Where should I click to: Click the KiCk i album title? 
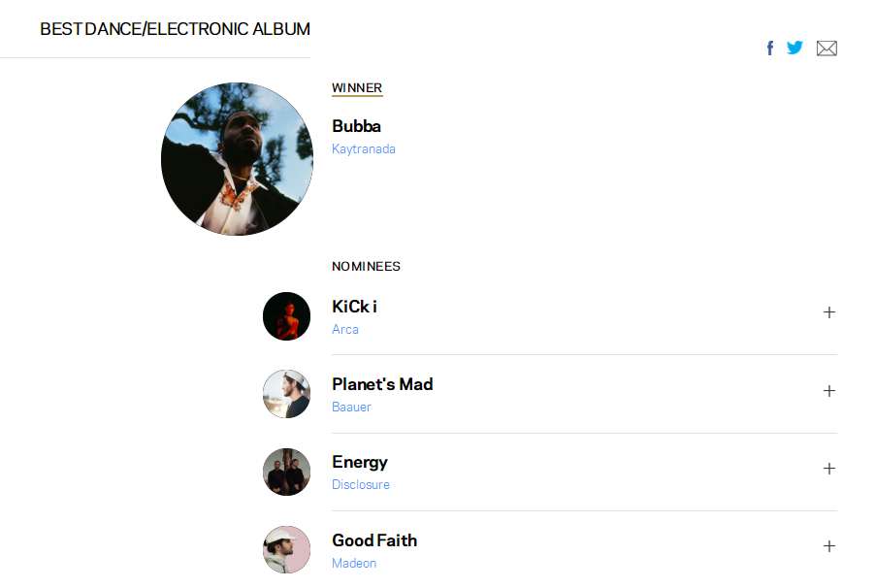tap(354, 307)
